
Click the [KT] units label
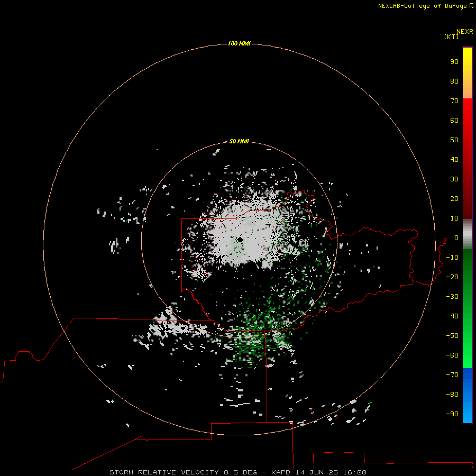point(451,36)
